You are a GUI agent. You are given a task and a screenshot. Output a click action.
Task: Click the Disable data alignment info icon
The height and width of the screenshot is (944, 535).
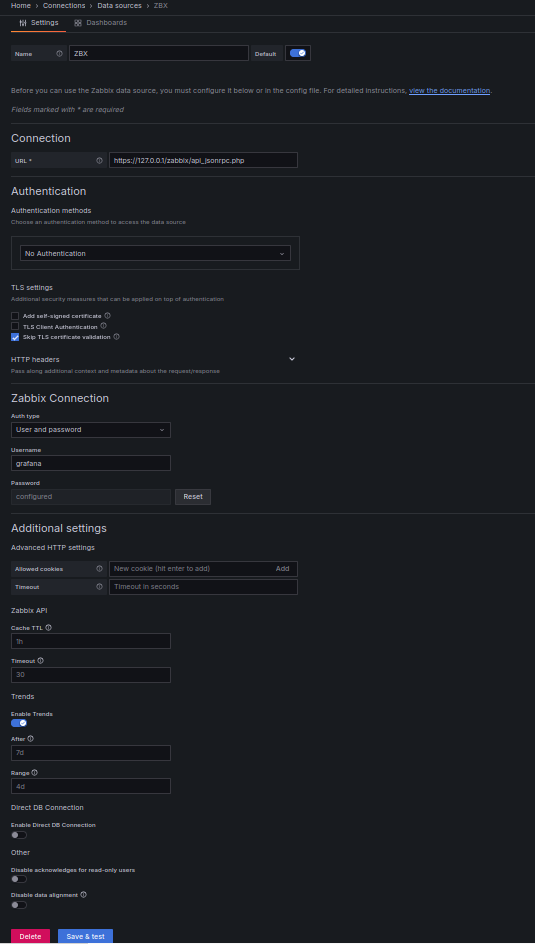[x=84, y=895]
